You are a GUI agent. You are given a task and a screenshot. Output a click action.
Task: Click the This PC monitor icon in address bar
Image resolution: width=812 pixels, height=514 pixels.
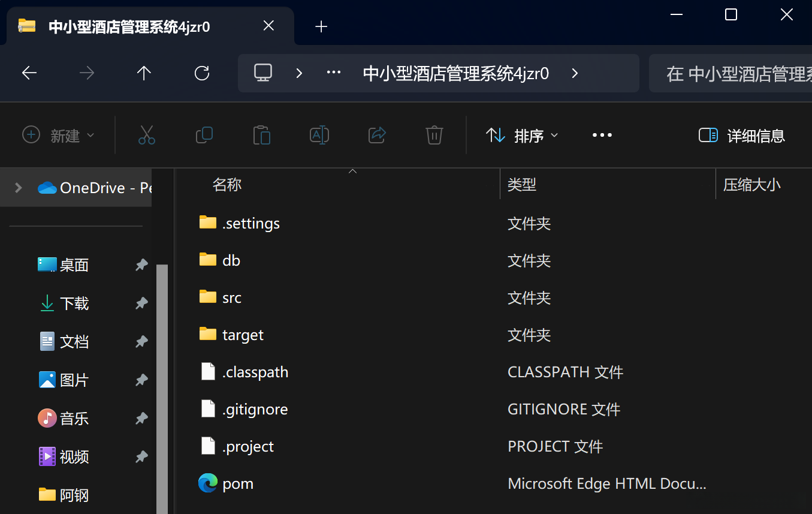[x=263, y=73]
